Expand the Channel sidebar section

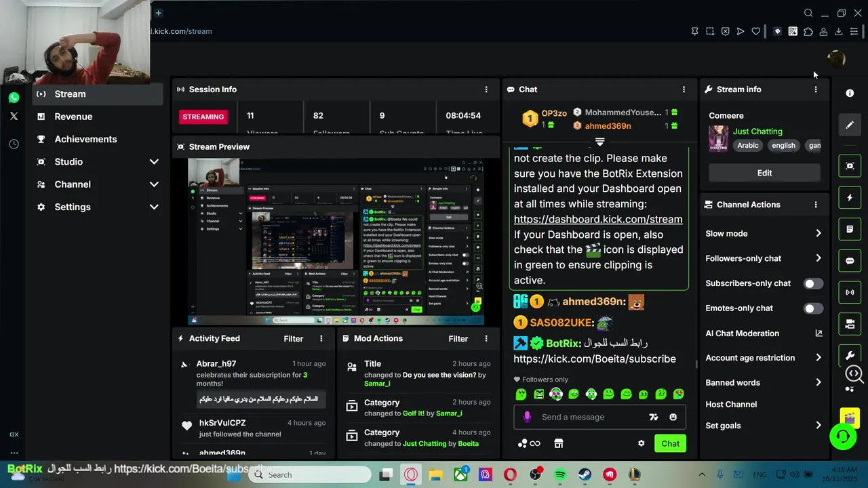click(154, 184)
